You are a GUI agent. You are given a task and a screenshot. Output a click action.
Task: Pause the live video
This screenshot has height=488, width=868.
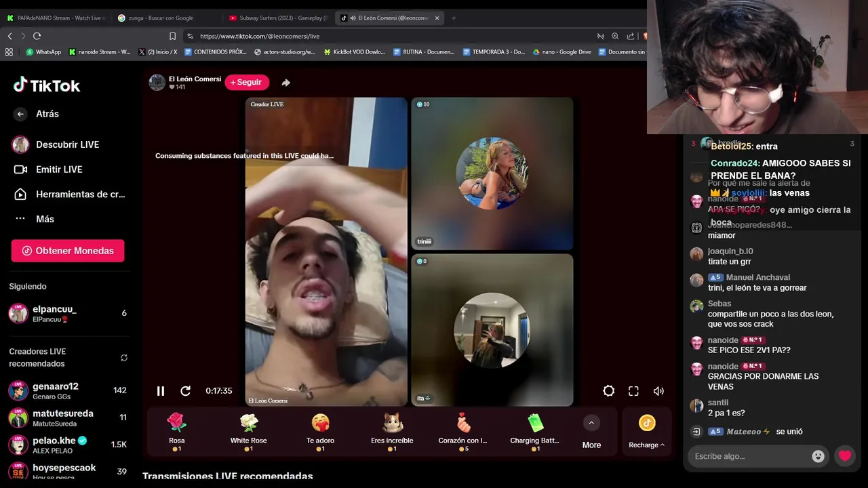161,391
